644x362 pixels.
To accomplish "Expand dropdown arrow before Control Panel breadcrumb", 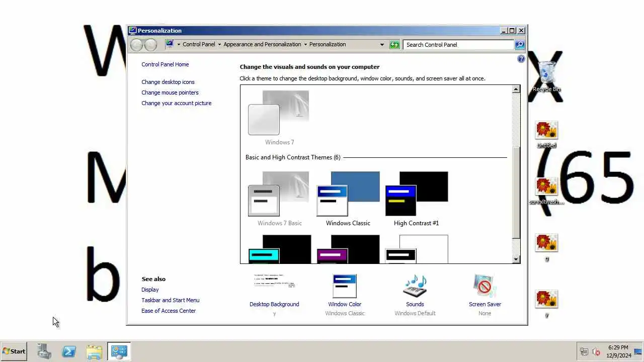I will pos(179,44).
